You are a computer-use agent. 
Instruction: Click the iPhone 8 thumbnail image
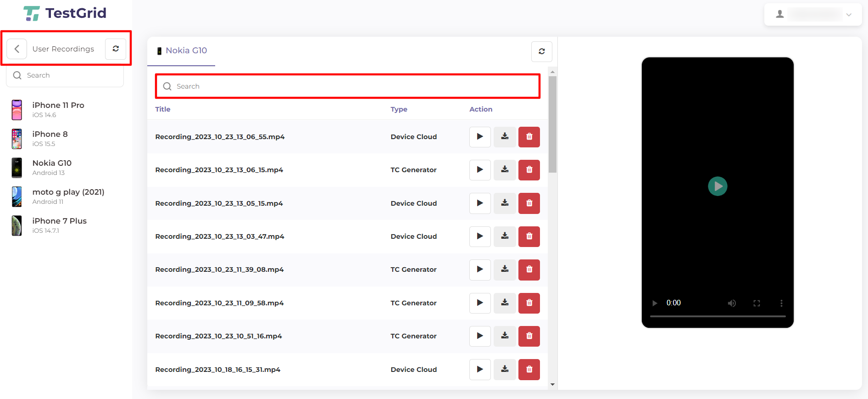[x=17, y=139]
